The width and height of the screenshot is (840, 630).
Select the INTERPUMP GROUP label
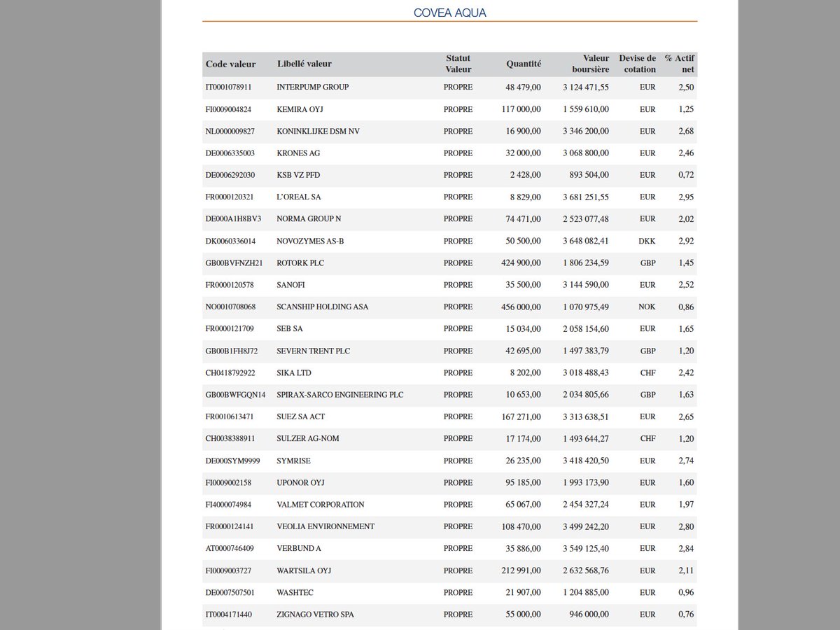(x=313, y=87)
